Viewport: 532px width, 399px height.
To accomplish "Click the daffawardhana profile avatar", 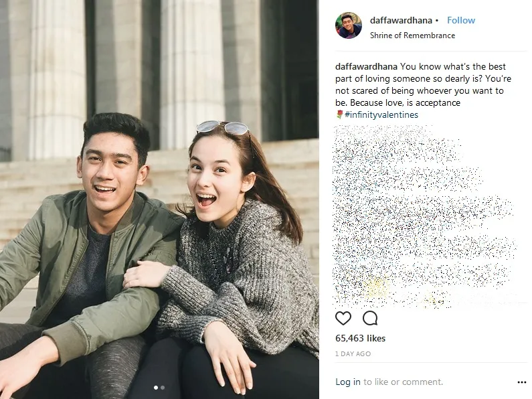I will coord(349,25).
